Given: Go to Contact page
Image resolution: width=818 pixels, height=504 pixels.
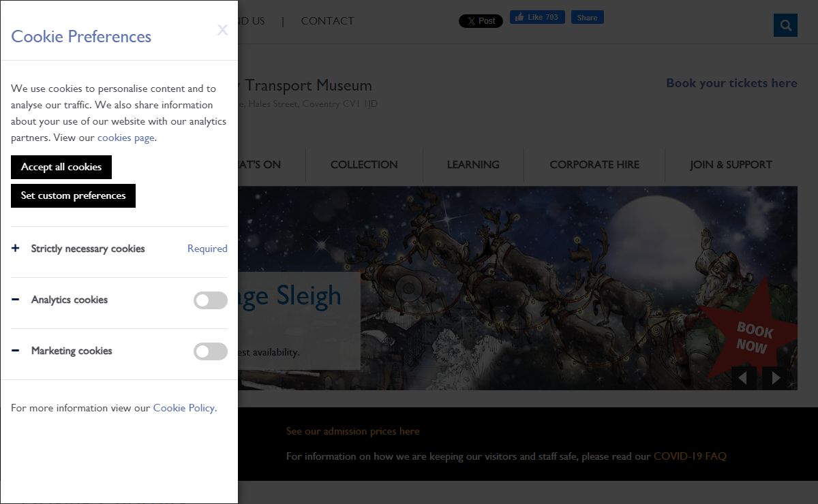Looking at the screenshot, I should click(327, 21).
